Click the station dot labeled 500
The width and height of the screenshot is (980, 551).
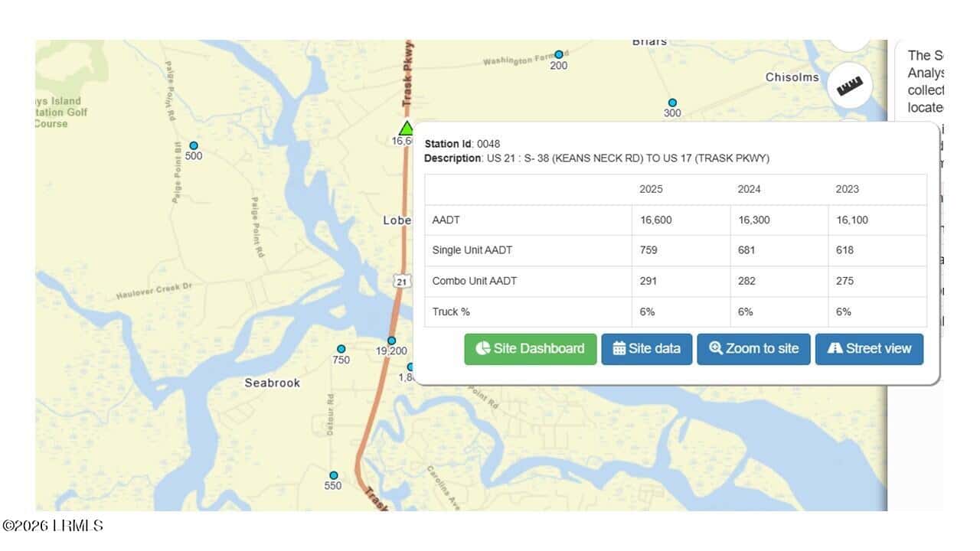[194, 145]
